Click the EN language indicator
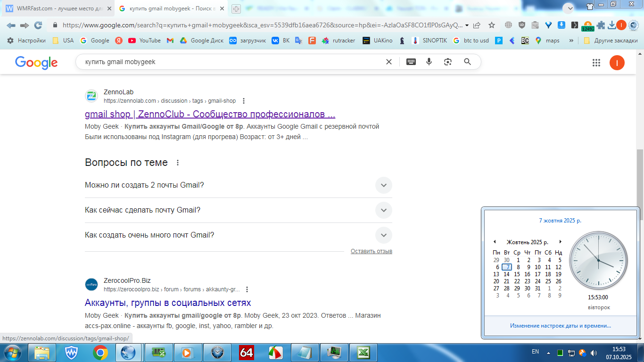 (535, 352)
